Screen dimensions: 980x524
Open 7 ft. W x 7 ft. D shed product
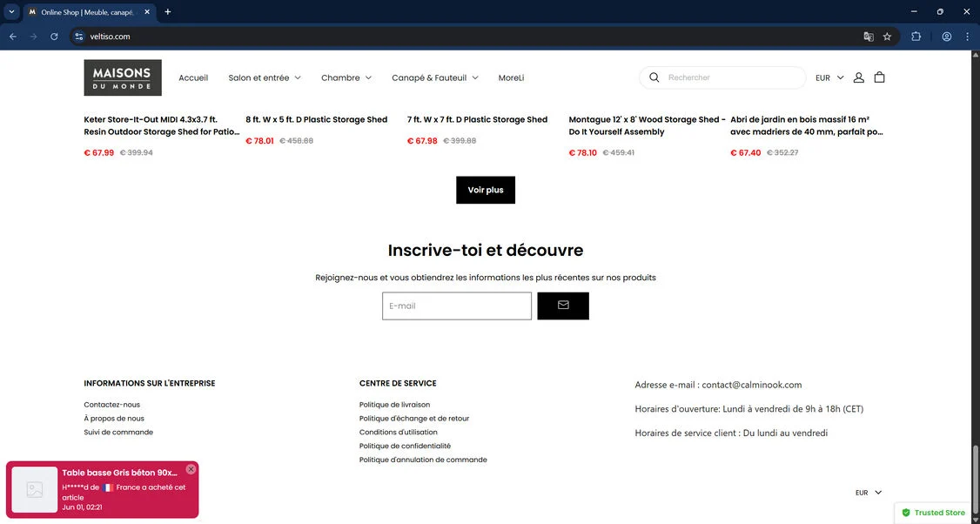point(478,119)
